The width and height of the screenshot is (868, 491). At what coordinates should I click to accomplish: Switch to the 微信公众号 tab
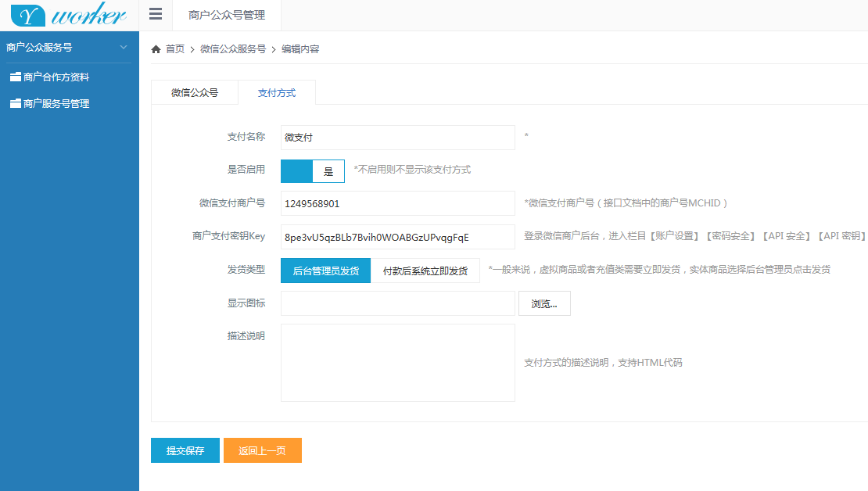195,92
